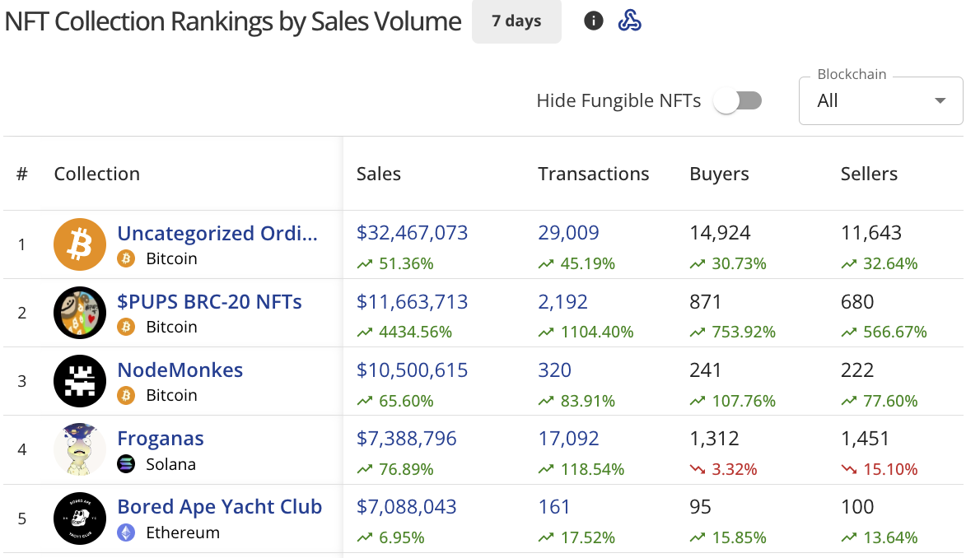Click the $11,663,713 sales value
Image resolution: width=980 pixels, height=558 pixels.
[x=412, y=302]
